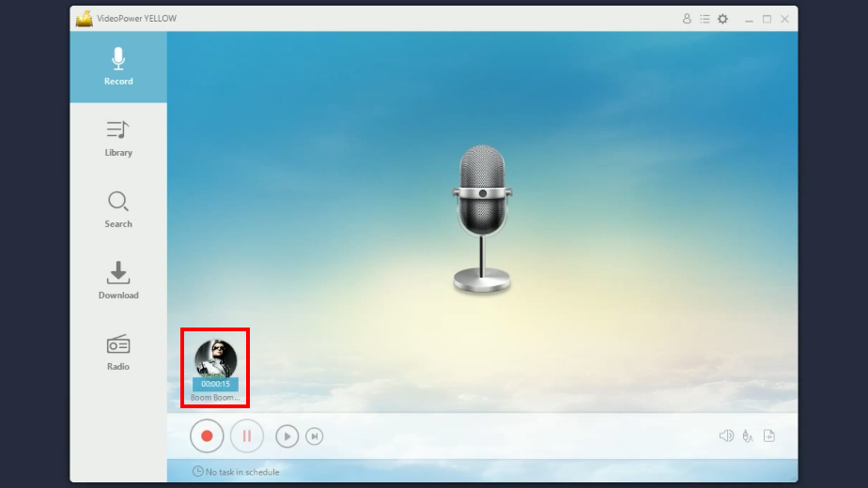
Task: Open the user account icon
Action: [687, 19]
